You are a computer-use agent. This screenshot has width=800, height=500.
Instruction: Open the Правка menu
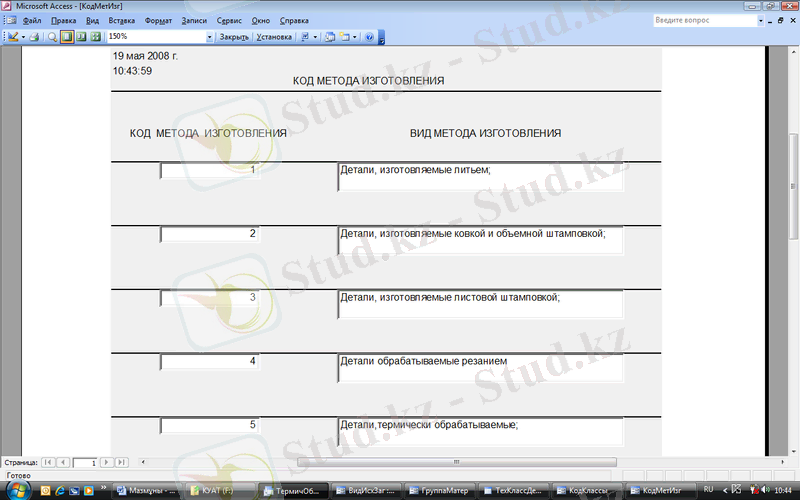click(x=63, y=21)
